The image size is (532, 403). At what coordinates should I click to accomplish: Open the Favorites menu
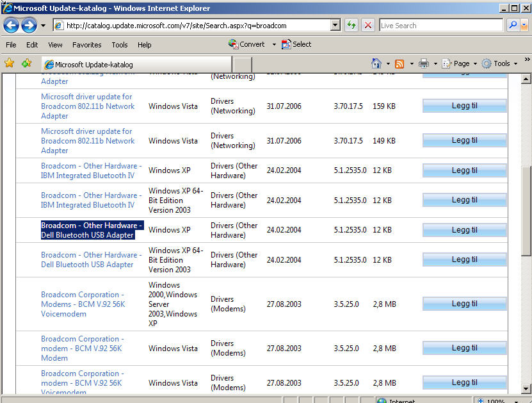[87, 45]
